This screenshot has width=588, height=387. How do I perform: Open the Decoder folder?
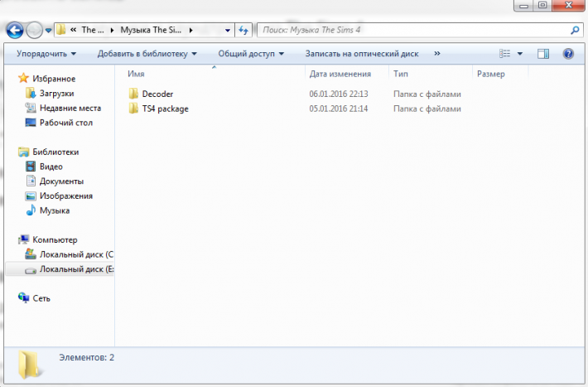(x=157, y=94)
